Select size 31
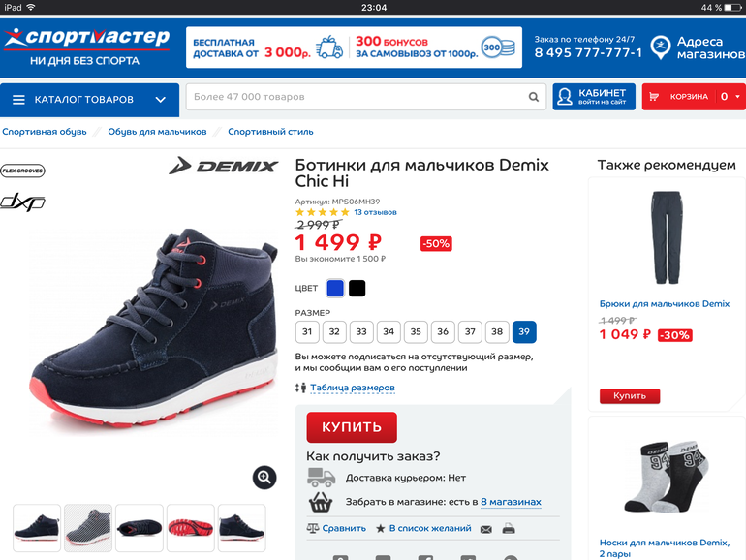The width and height of the screenshot is (746, 560). (307, 331)
